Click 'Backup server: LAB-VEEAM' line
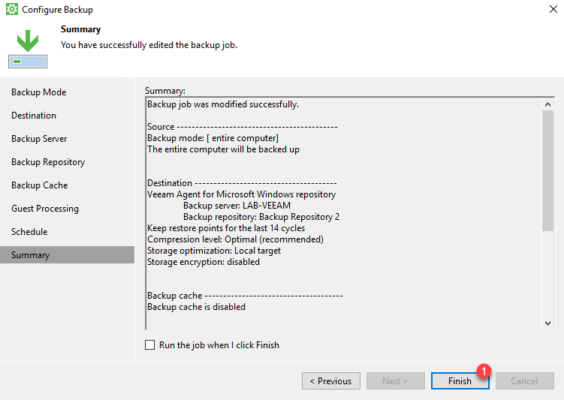 pyautogui.click(x=237, y=205)
